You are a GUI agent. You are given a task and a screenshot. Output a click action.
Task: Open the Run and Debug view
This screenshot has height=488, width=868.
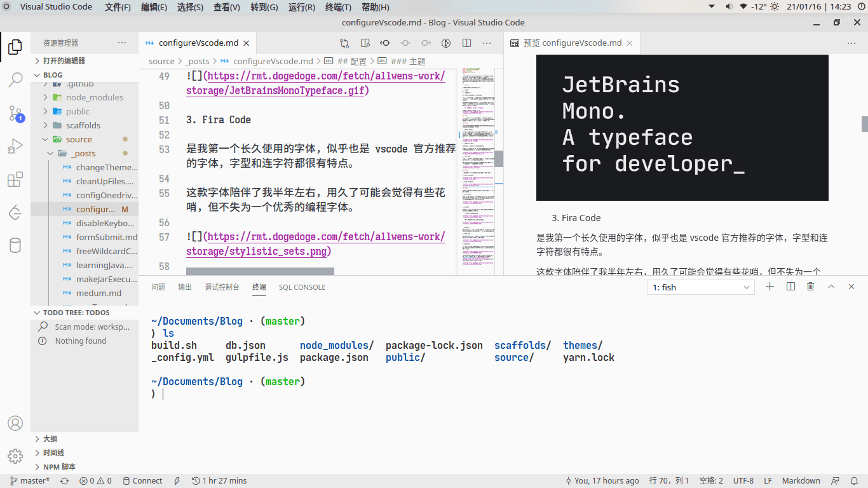[x=15, y=147]
